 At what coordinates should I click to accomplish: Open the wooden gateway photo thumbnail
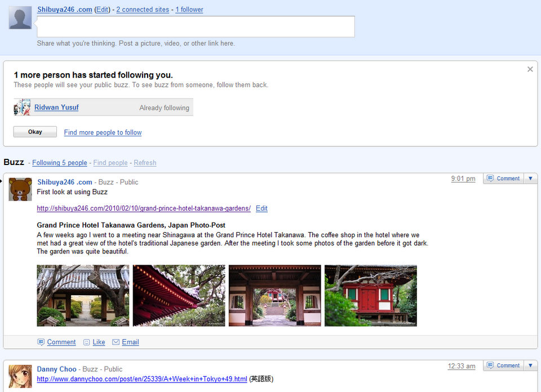[x=274, y=296]
